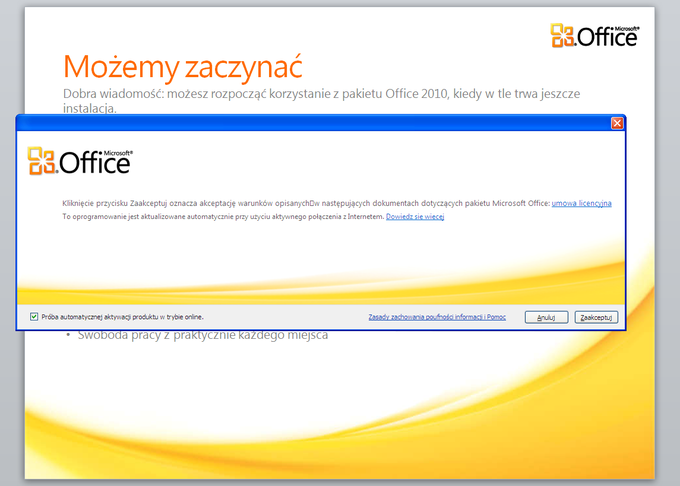The image size is (680, 486).
Task: Open the umowa licencyjna link
Action: [x=581, y=203]
